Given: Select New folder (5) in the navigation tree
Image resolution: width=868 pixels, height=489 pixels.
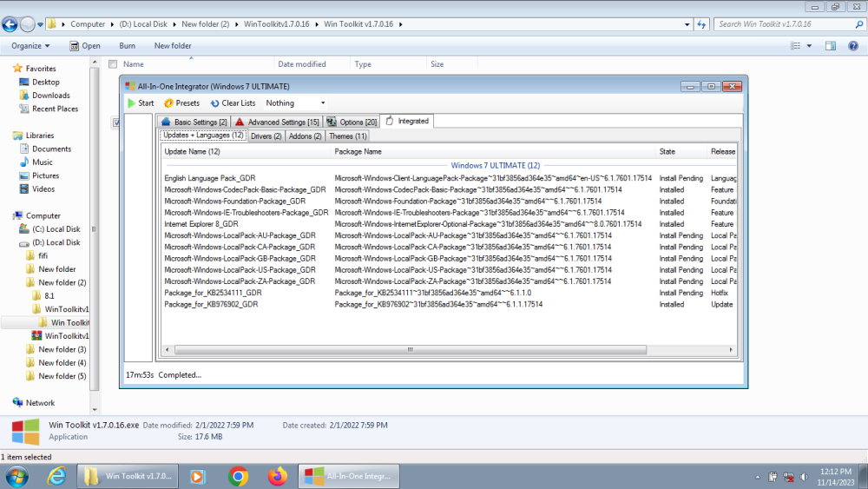Looking at the screenshot, I should 56,376.
